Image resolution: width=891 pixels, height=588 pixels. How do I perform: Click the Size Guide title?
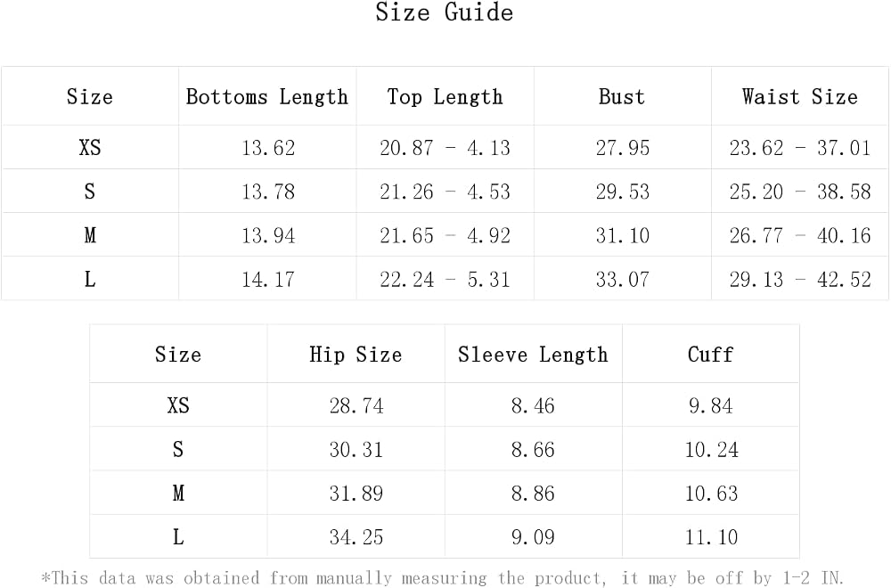pos(445,12)
